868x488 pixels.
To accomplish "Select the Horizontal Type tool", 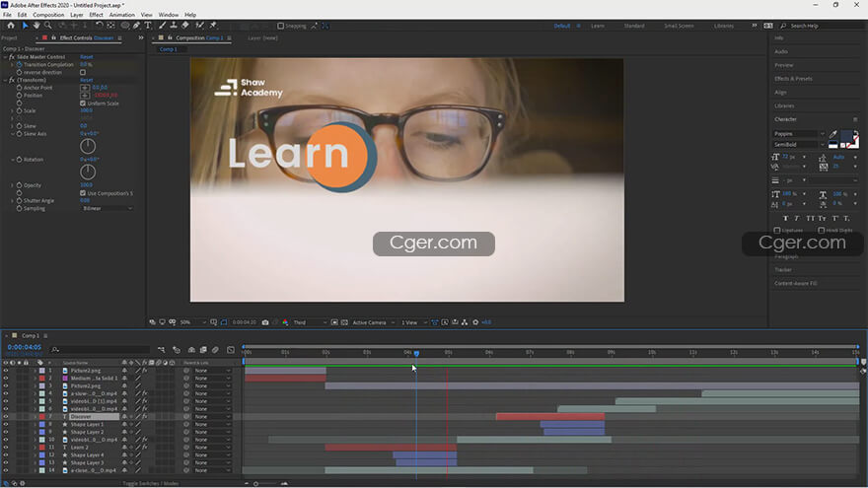I will point(148,26).
